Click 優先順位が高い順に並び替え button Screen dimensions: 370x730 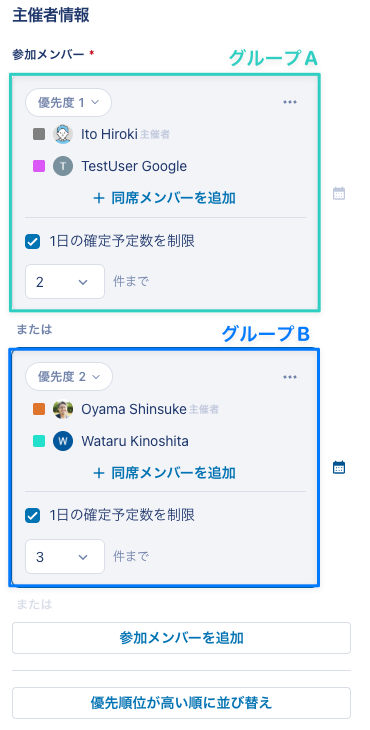point(182,703)
